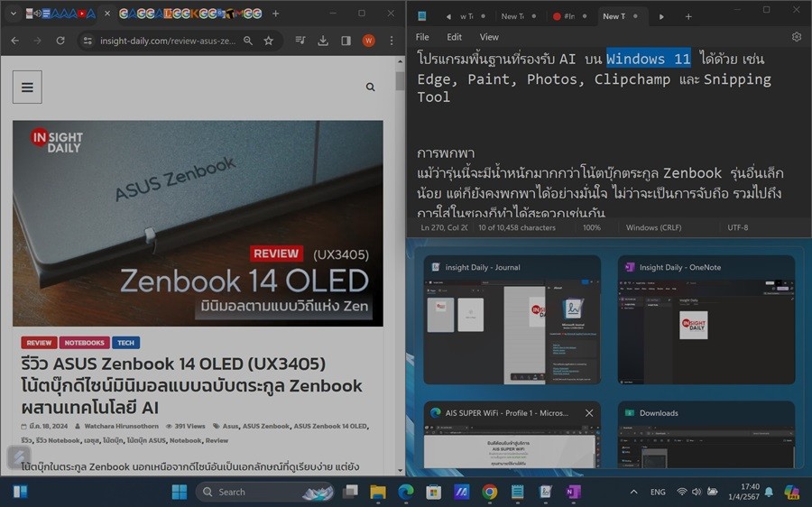The height and width of the screenshot is (507, 812).
Task: Open the hamburger menu on Insight Daily page
Action: coord(27,88)
